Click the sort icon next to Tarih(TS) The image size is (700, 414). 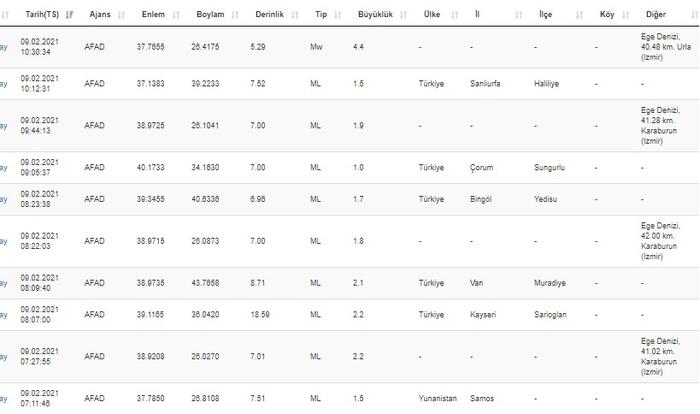(x=69, y=16)
